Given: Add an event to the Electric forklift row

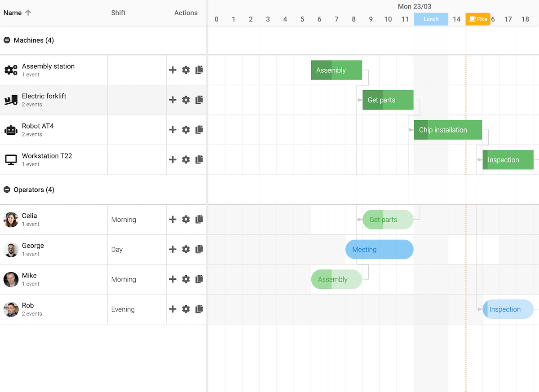Looking at the screenshot, I should point(172,99).
